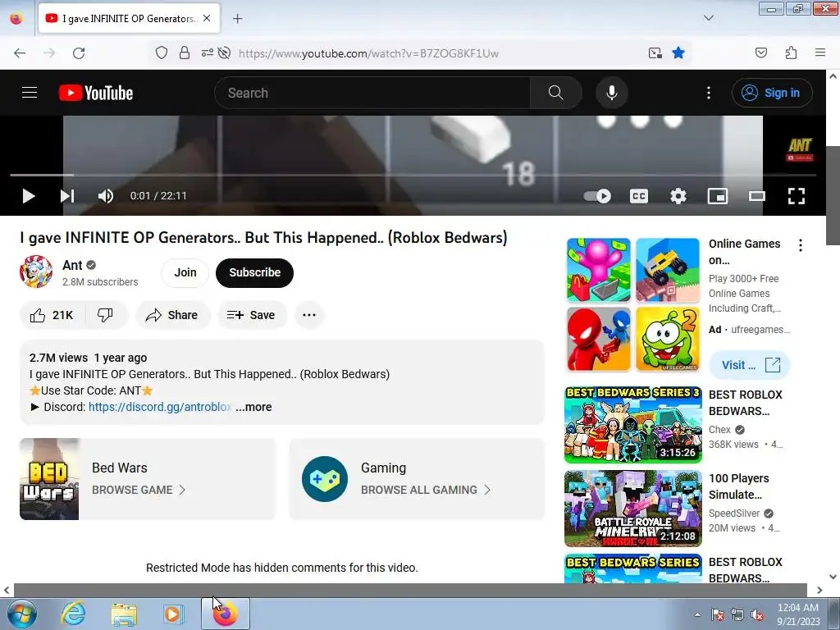Subscribe to Ant
Screen dimensions: 840x630
pyautogui.click(x=254, y=272)
